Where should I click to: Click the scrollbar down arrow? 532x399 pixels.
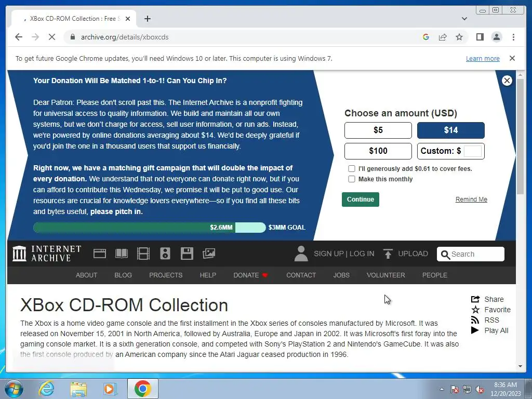tap(520, 366)
